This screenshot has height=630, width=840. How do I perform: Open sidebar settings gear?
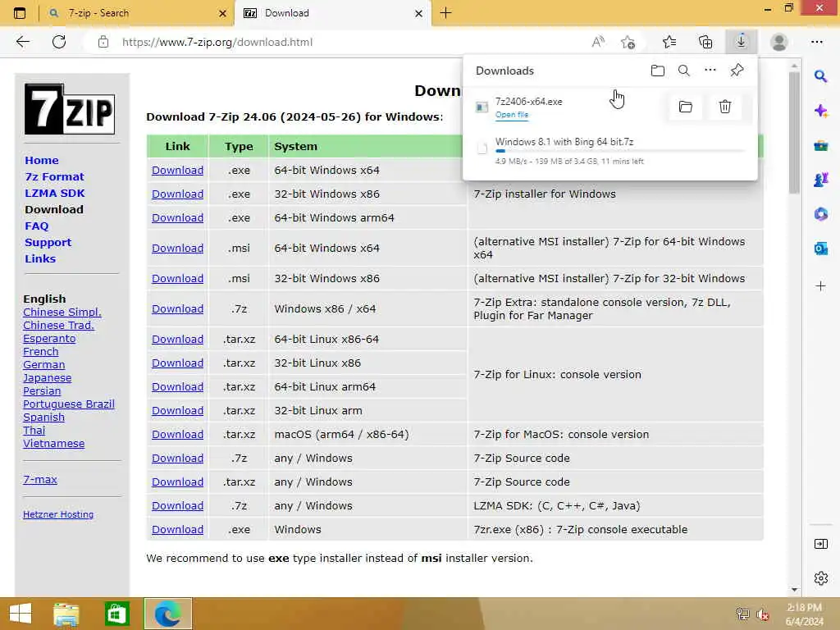point(820,578)
